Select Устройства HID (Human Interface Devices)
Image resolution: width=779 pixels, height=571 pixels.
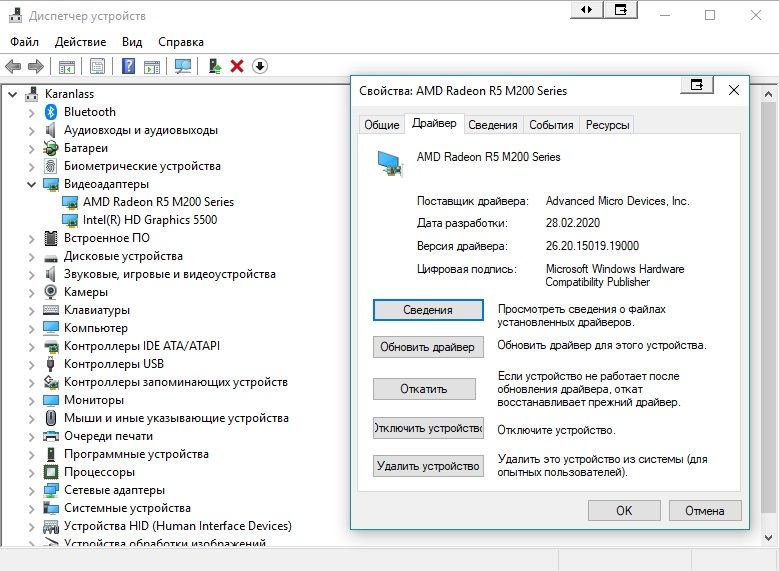pos(177,526)
